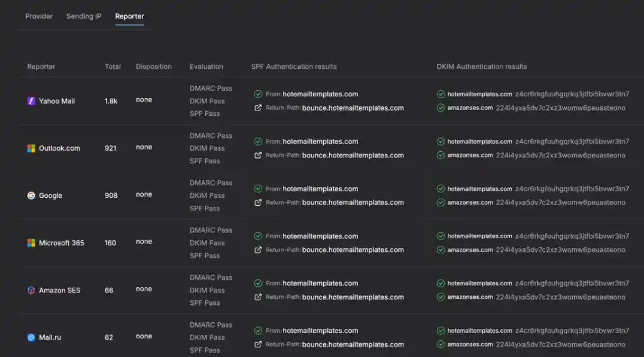Click the Amazon SES logo icon
Image resolution: width=644 pixels, height=357 pixels.
tap(31, 290)
